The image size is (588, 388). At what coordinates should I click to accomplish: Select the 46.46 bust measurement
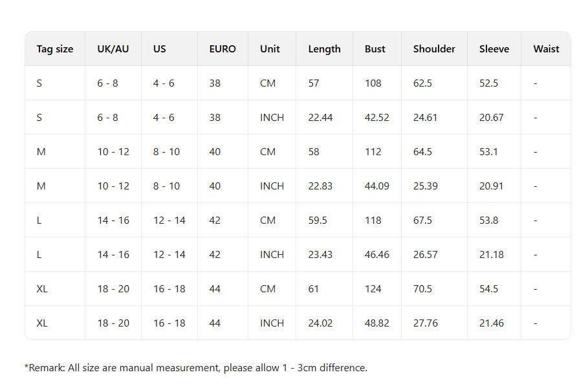click(377, 255)
